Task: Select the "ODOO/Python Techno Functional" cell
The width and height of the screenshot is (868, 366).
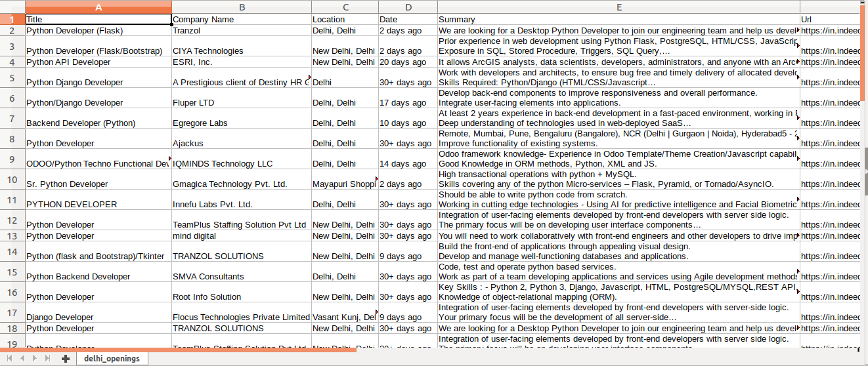Action: click(98, 159)
